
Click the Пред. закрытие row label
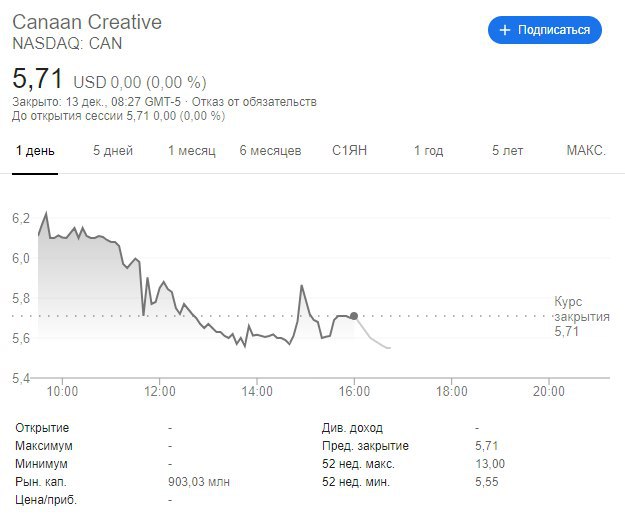tap(365, 446)
